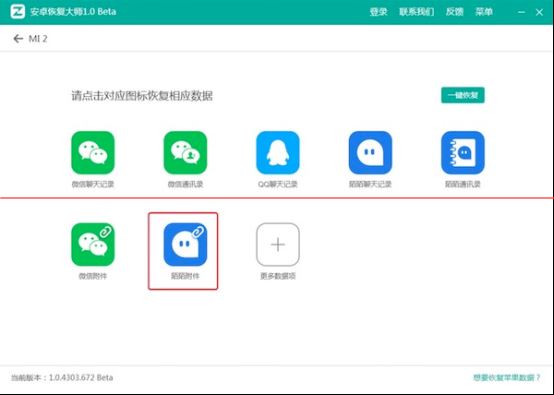Click the 陌陌通讯录 label
Image resolution: width=554 pixels, height=395 pixels.
click(463, 184)
